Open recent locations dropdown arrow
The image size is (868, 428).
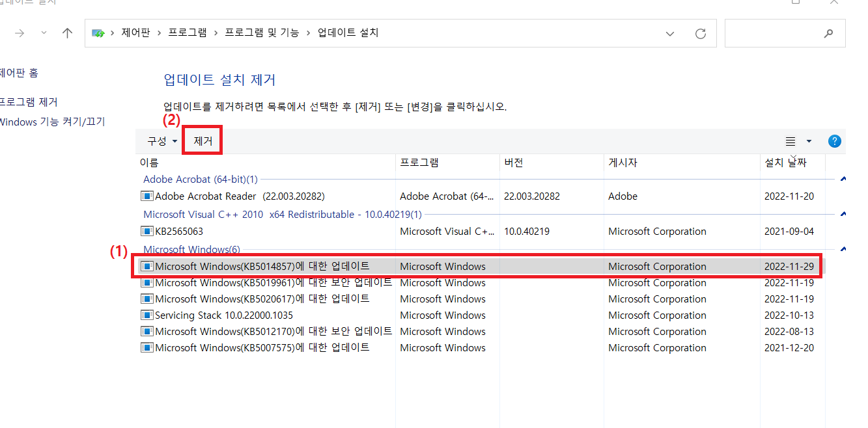click(44, 33)
